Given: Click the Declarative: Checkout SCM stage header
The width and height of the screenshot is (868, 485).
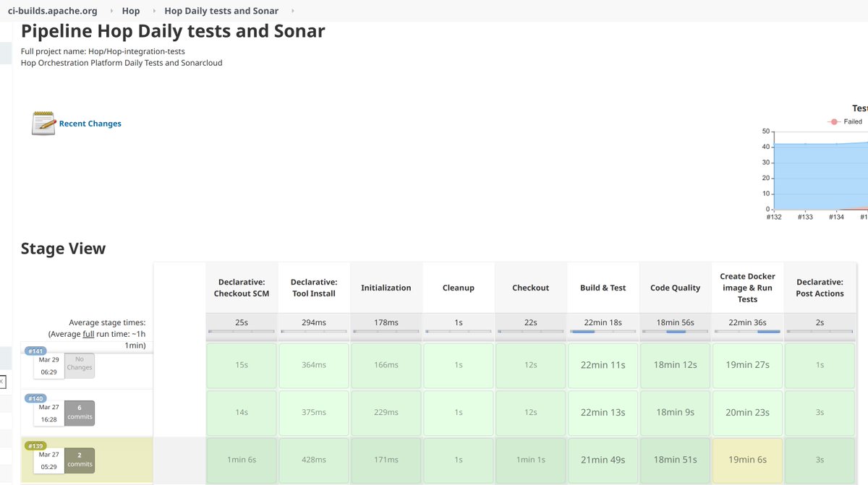Looking at the screenshot, I should click(x=242, y=288).
